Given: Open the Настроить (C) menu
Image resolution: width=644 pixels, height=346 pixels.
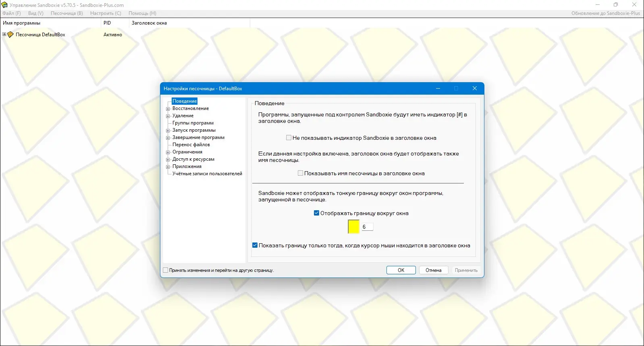Looking at the screenshot, I should pyautogui.click(x=106, y=13).
